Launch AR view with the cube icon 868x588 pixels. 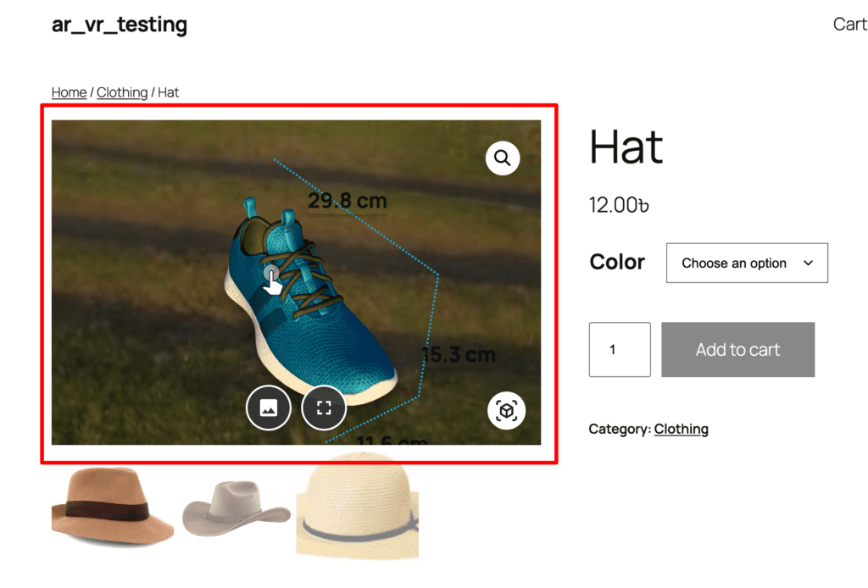point(506,411)
